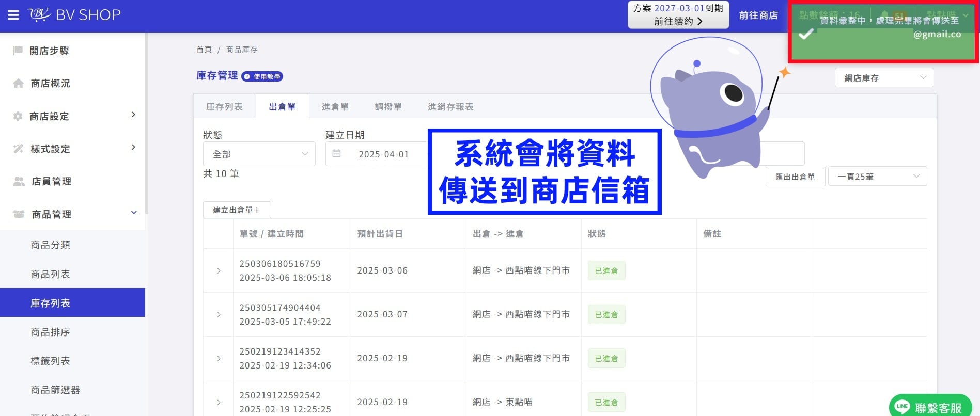Open the 調撥單 tab

coord(388,107)
